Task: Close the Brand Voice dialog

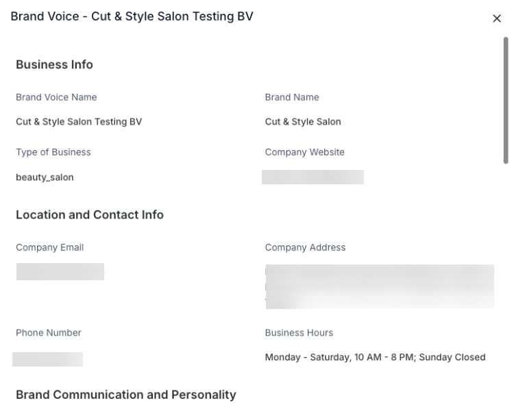Action: (497, 18)
